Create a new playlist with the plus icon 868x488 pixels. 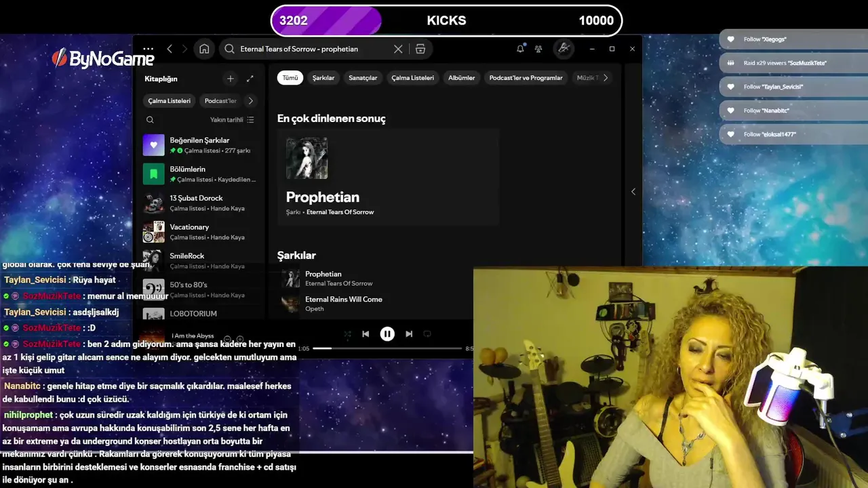point(231,79)
